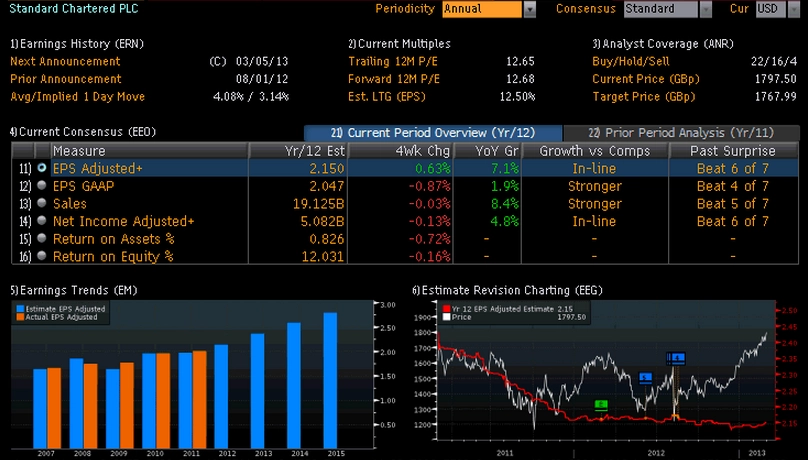Switch to Current Period Overview (Yr/12) tab
This screenshot has height=460, width=808.
433,133
